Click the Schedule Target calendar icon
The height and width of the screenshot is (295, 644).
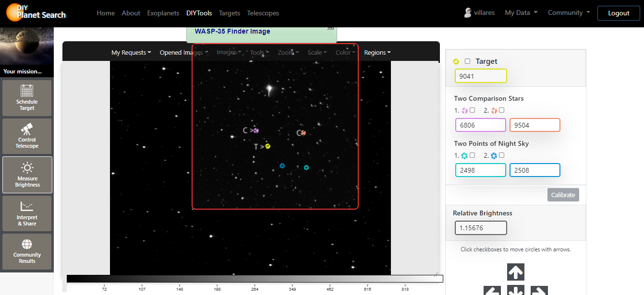tap(27, 91)
